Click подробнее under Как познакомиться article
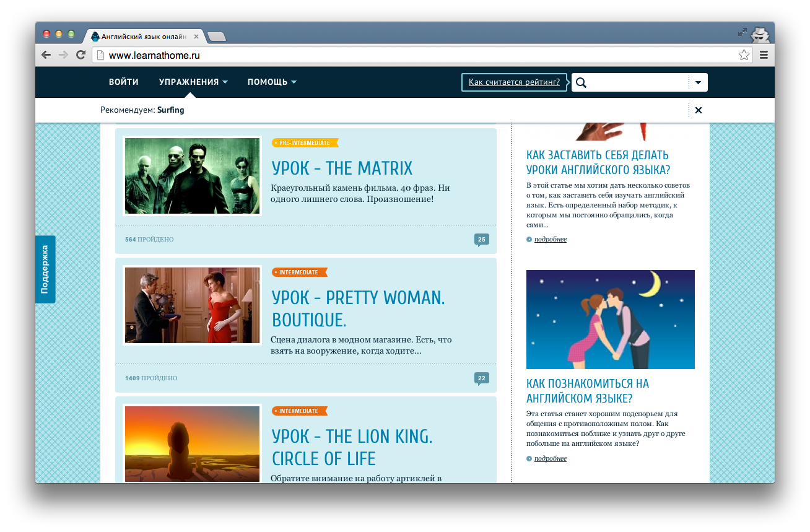This screenshot has width=810, height=532. coord(551,459)
